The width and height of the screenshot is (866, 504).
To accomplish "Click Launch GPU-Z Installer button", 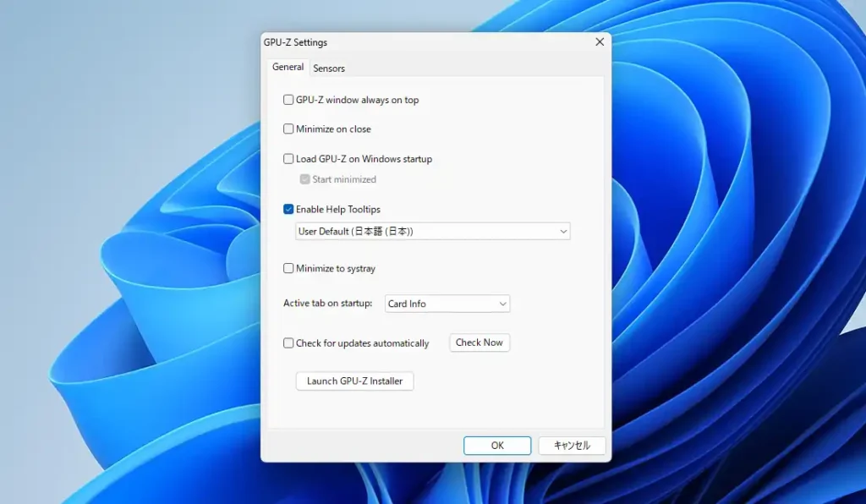I will pyautogui.click(x=354, y=381).
